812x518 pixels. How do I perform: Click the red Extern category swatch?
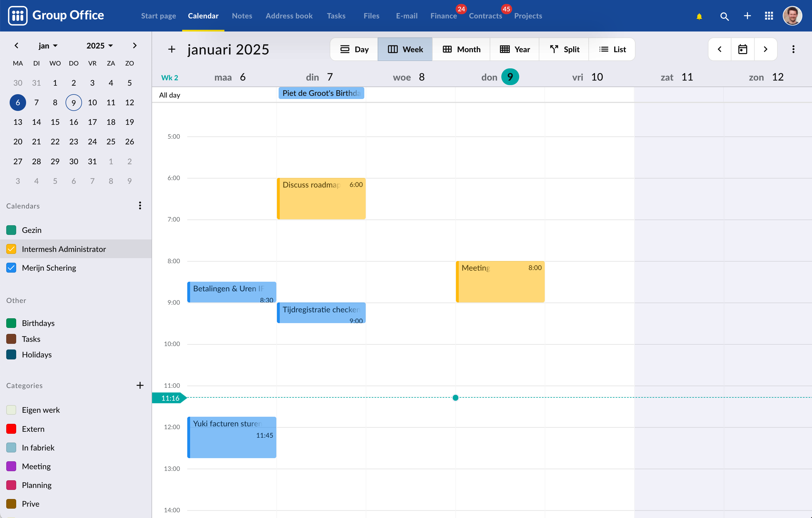coord(11,429)
